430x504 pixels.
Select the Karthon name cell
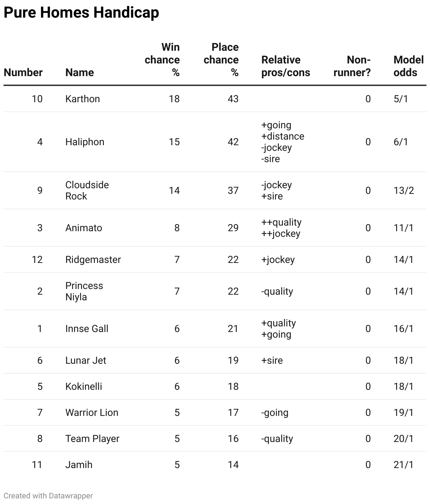[x=82, y=99]
